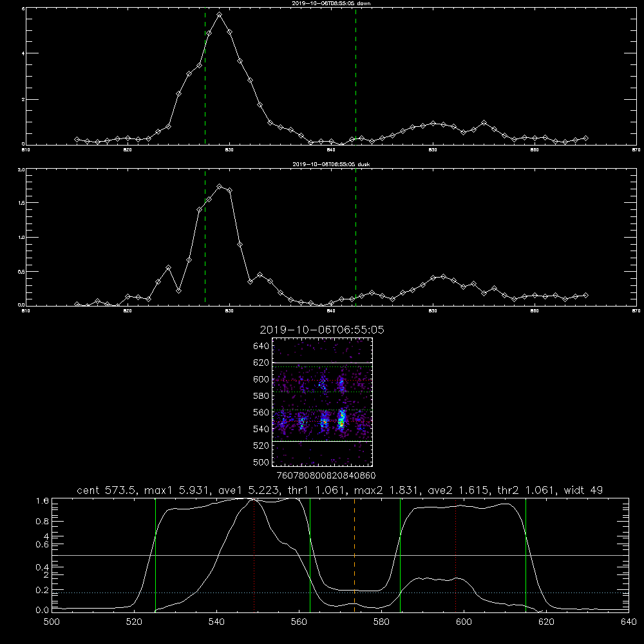Click the 520 label on bottom plot x-axis
Viewport: 644px width, 644px height.
pyautogui.click(x=134, y=622)
